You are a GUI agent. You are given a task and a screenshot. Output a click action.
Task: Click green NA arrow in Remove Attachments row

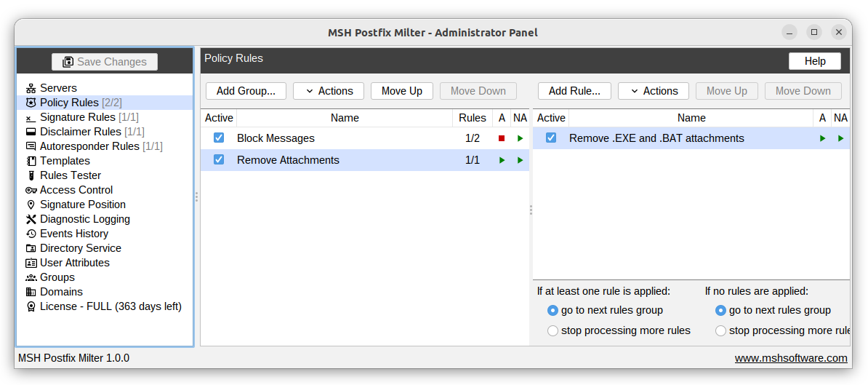pos(521,160)
